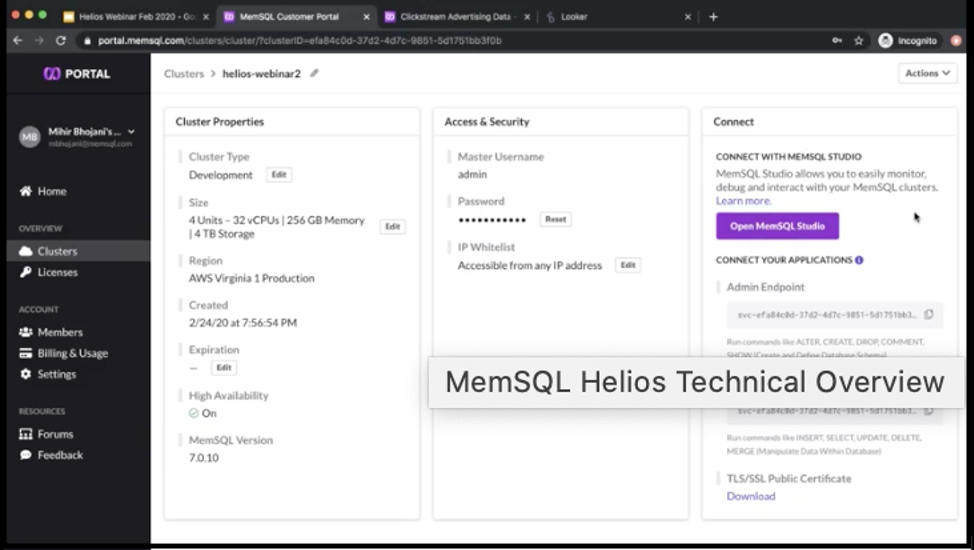Click the MemSQL Portal logo
974x550 pixels.
pyautogui.click(x=76, y=73)
